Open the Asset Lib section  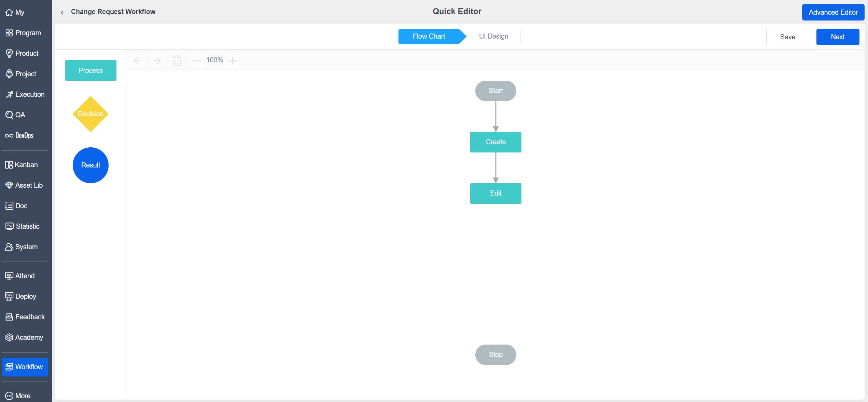pos(24,185)
